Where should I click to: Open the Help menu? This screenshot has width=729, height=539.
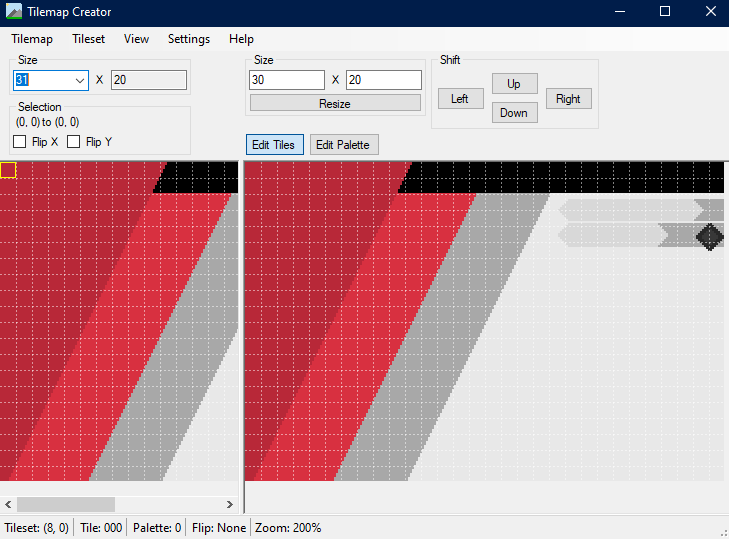click(x=241, y=39)
